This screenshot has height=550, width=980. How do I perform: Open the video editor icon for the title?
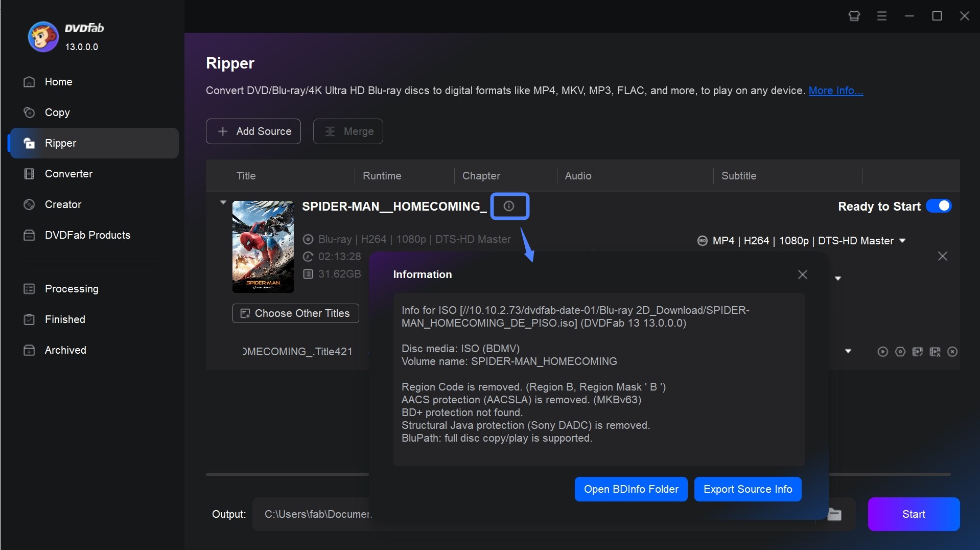pos(918,352)
